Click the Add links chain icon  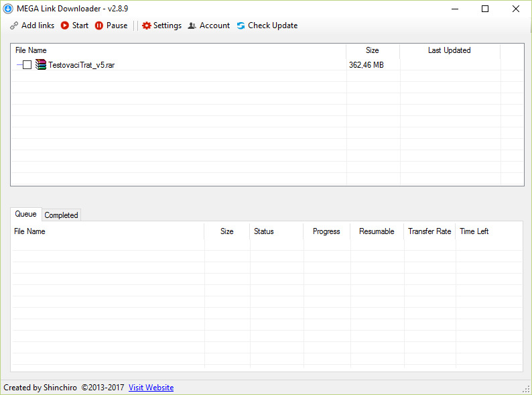pos(14,25)
